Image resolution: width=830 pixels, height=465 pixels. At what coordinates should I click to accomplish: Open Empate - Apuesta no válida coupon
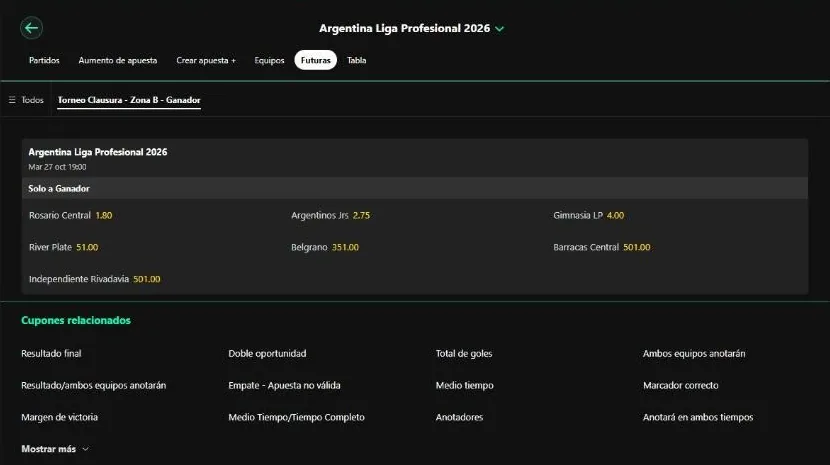(x=284, y=386)
